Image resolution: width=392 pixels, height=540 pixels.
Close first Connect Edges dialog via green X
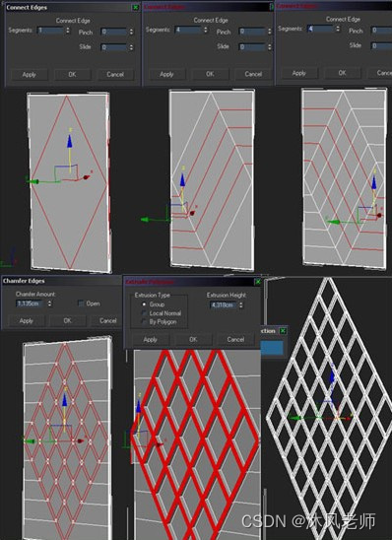136,7
